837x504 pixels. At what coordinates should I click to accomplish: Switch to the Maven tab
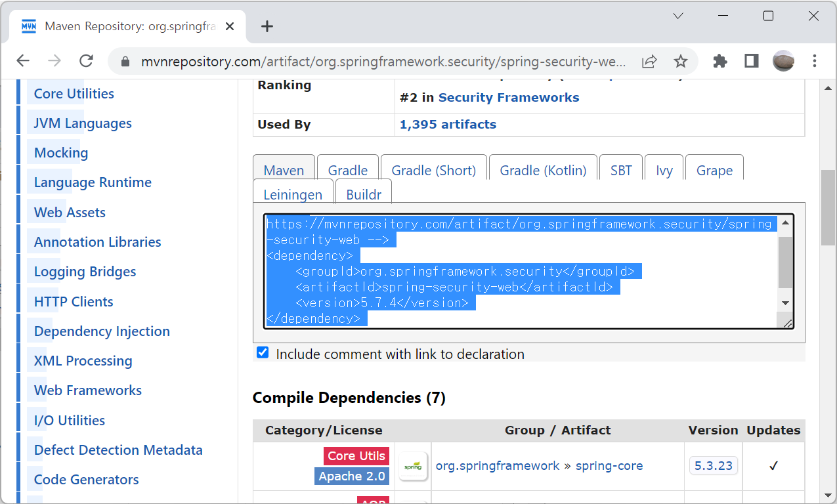(x=284, y=171)
